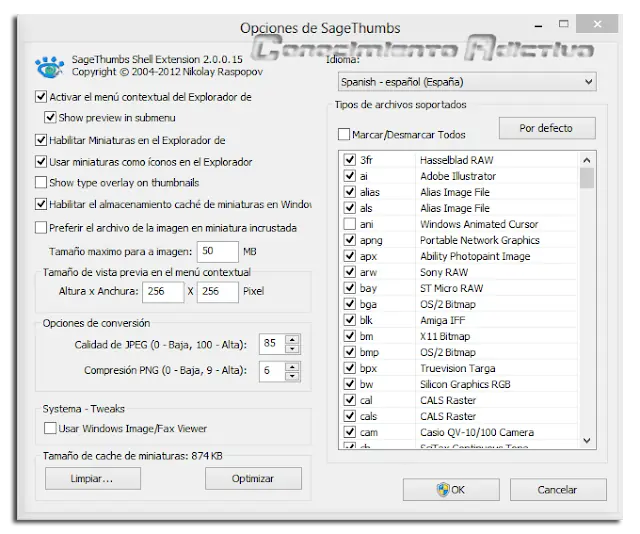Uncheck the apng file type

tap(349, 240)
